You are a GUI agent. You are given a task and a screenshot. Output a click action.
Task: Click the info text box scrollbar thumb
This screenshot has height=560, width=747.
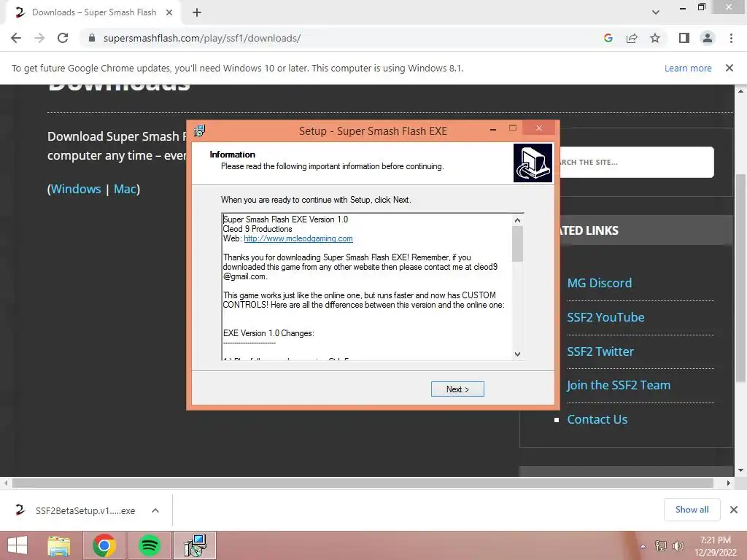click(x=517, y=244)
